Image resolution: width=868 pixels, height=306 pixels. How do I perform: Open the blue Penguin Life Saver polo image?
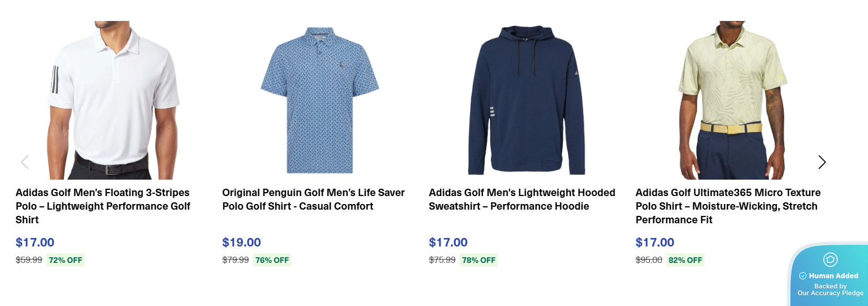tap(320, 100)
